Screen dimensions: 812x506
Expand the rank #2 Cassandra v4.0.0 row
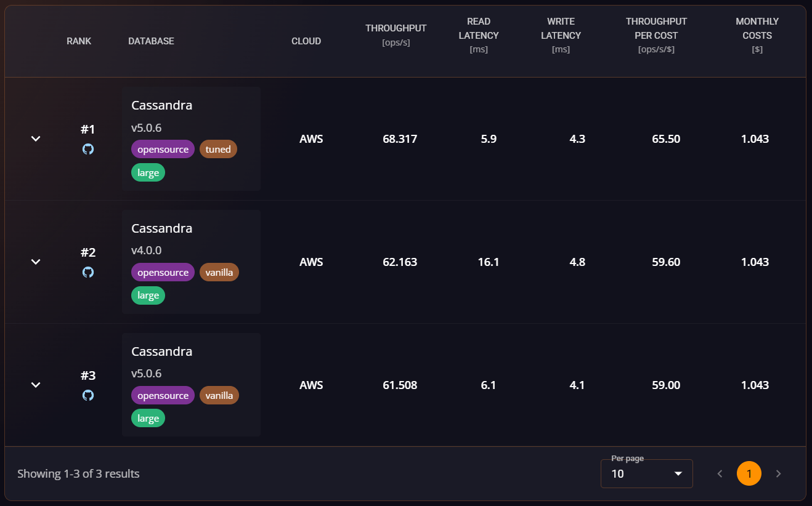click(35, 262)
